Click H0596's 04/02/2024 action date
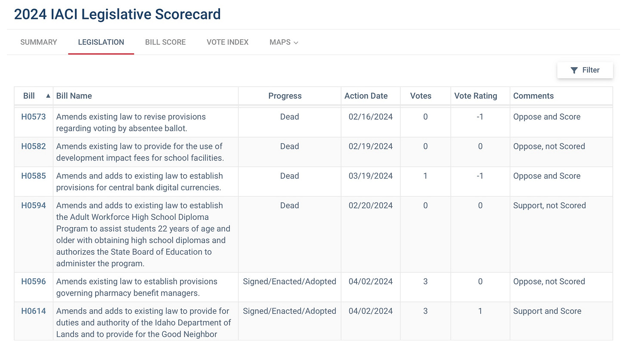The width and height of the screenshot is (627, 364). [370, 281]
